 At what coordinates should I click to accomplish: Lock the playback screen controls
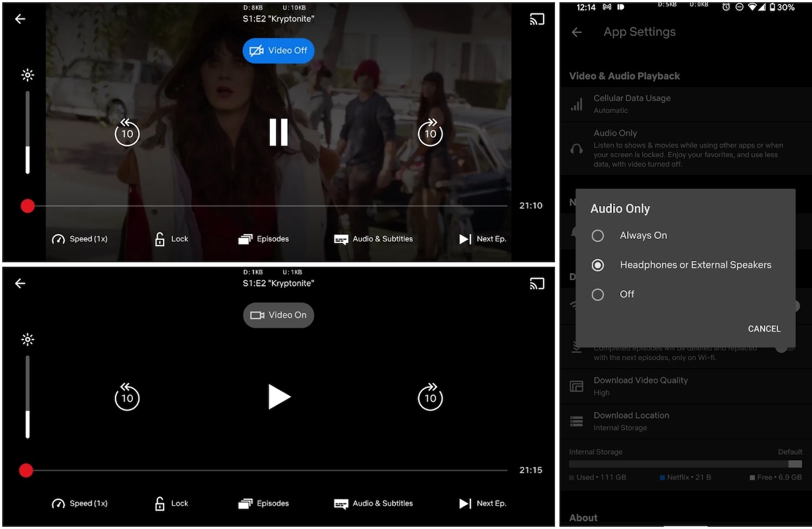[x=172, y=238]
